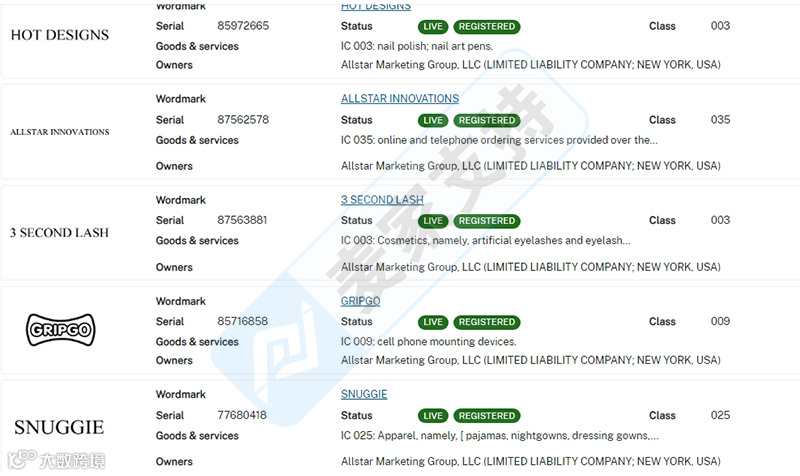This screenshot has width=800, height=476.
Task: Click REGISTERED badge in SNUGGIE row
Action: pyautogui.click(x=487, y=416)
